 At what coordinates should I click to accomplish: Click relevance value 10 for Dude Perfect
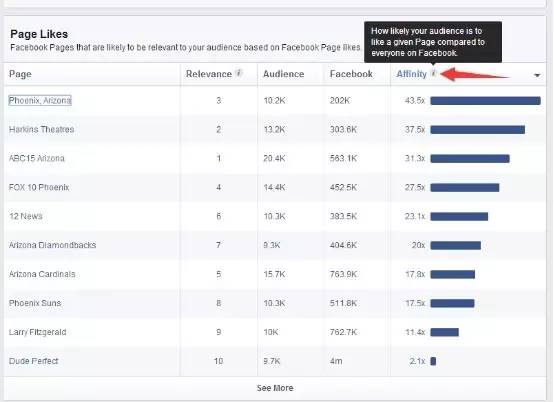click(x=218, y=361)
